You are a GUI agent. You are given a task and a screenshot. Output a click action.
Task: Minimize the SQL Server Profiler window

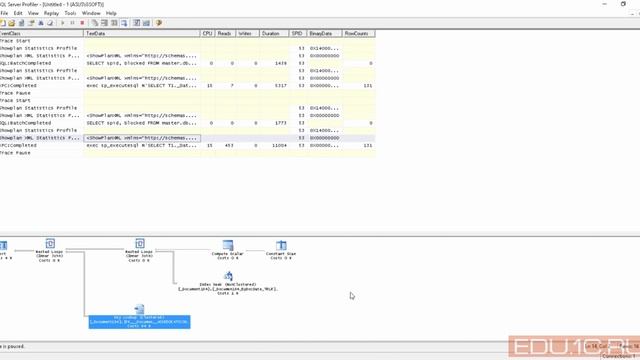tap(604, 4)
